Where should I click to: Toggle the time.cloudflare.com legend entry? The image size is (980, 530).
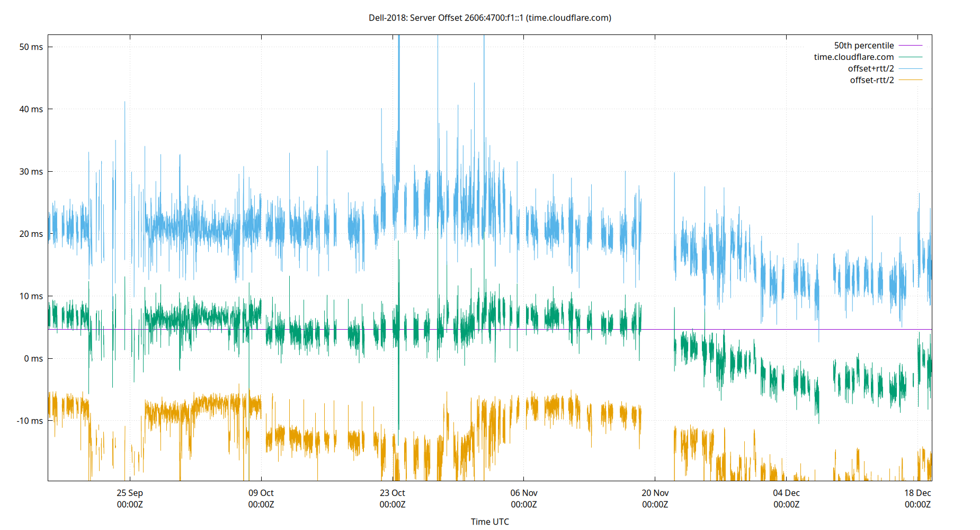pyautogui.click(x=853, y=57)
